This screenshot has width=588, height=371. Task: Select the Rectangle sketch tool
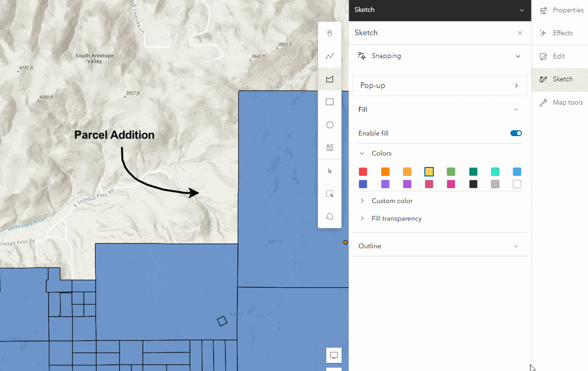(329, 102)
